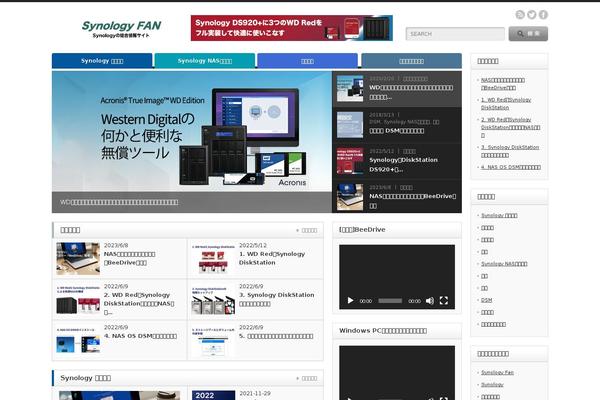Image resolution: width=600 pixels, height=400 pixels.
Task: Click the WD slide thumbnail in slider list
Action: pos(350,88)
